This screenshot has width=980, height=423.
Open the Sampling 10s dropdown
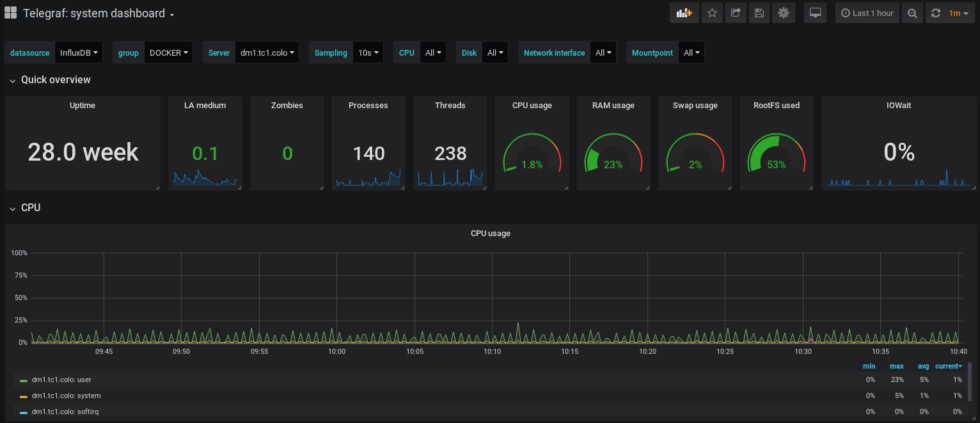pyautogui.click(x=368, y=52)
